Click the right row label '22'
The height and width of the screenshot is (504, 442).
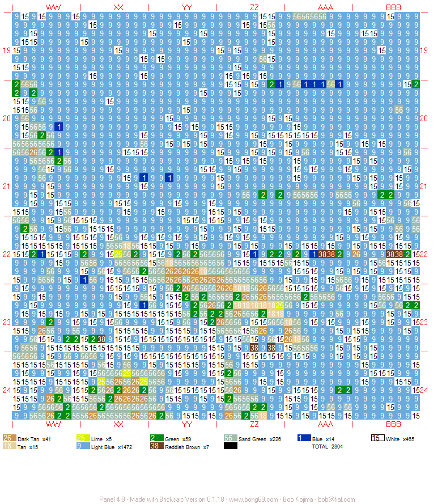pyautogui.click(x=424, y=255)
